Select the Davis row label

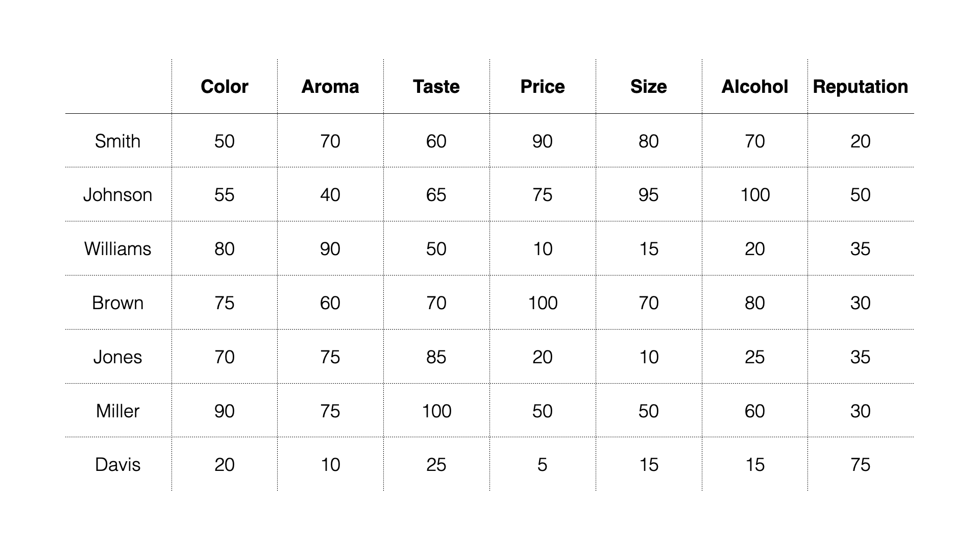(118, 465)
